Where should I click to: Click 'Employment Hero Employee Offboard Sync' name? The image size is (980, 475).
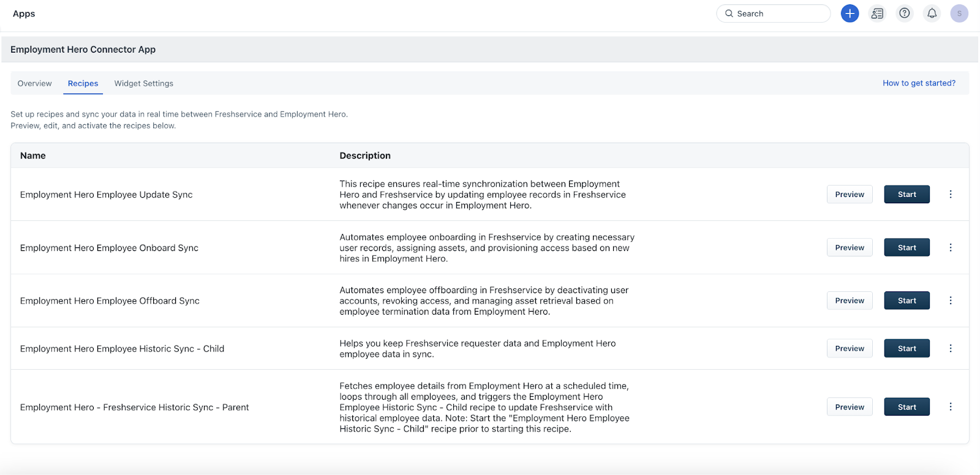click(110, 301)
